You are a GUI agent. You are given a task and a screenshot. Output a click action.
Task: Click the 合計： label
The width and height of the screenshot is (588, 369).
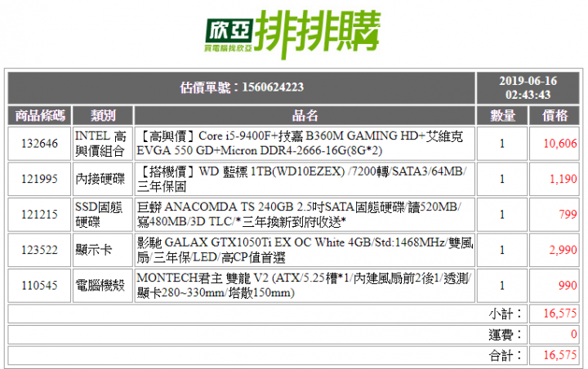(506, 355)
